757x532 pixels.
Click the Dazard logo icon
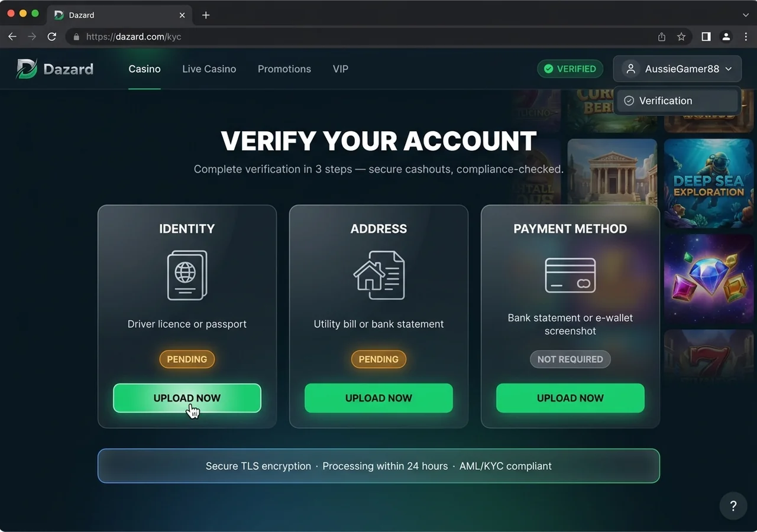[27, 69]
